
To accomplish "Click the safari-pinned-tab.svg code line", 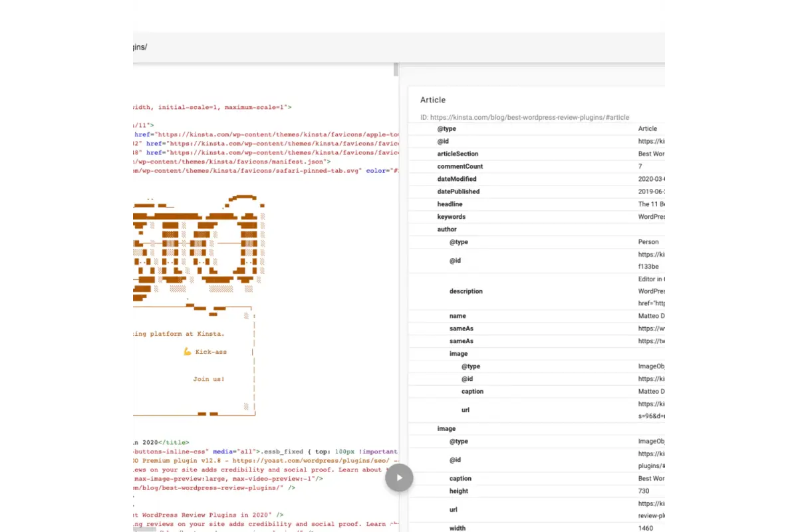I will 266,170.
